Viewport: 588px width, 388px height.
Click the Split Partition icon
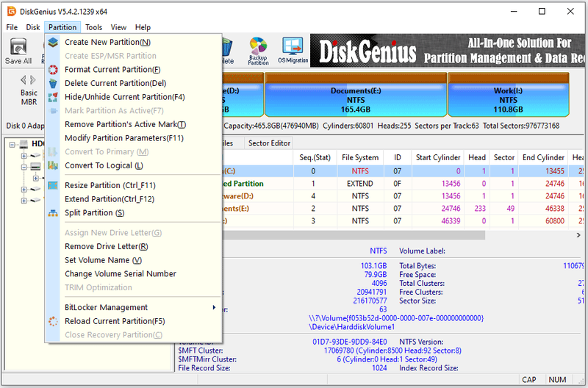coord(53,213)
